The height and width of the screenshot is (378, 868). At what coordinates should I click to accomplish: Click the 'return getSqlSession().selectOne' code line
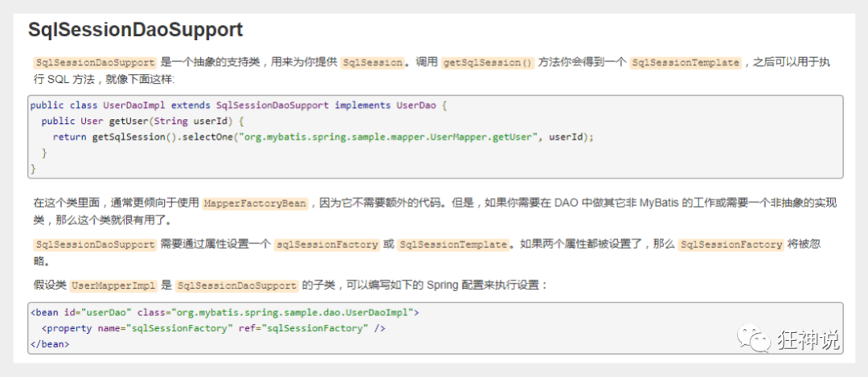tap(323, 137)
